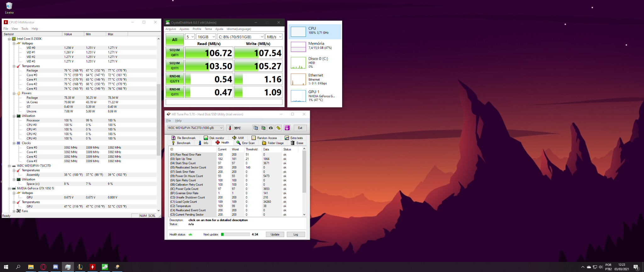This screenshot has height=272, width=644.
Task: Switch to CrystalDiskMark taskbar icon
Action: tap(105, 267)
